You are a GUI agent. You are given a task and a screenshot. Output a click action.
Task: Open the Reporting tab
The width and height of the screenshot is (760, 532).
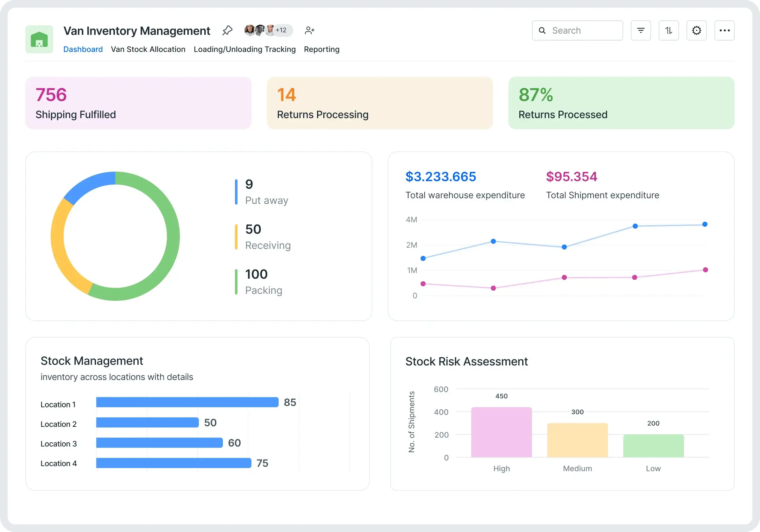click(321, 49)
